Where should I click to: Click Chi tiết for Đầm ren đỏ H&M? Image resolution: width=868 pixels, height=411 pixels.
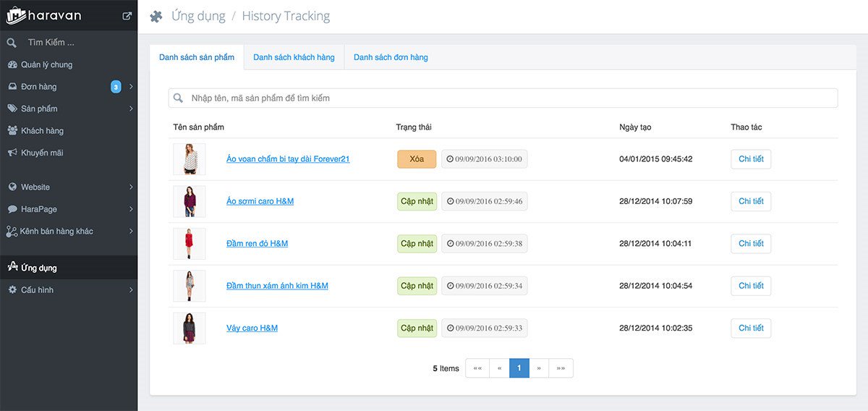pyautogui.click(x=751, y=243)
